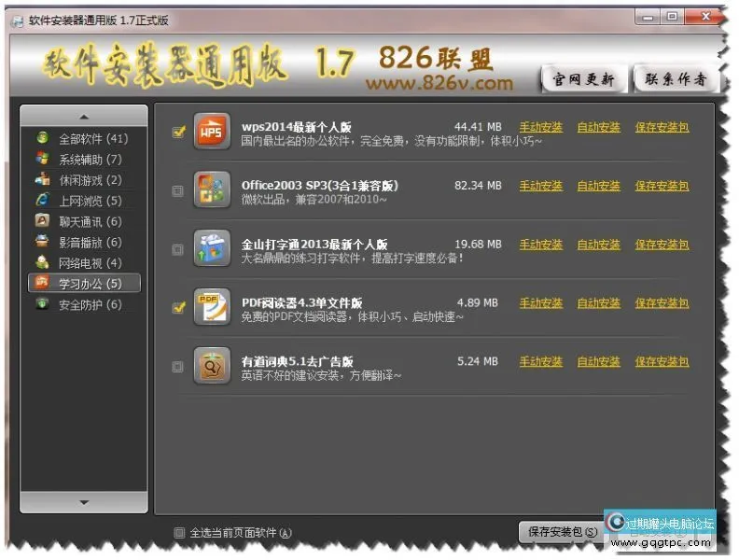Open the 上网浏览 (5) category

click(x=85, y=201)
